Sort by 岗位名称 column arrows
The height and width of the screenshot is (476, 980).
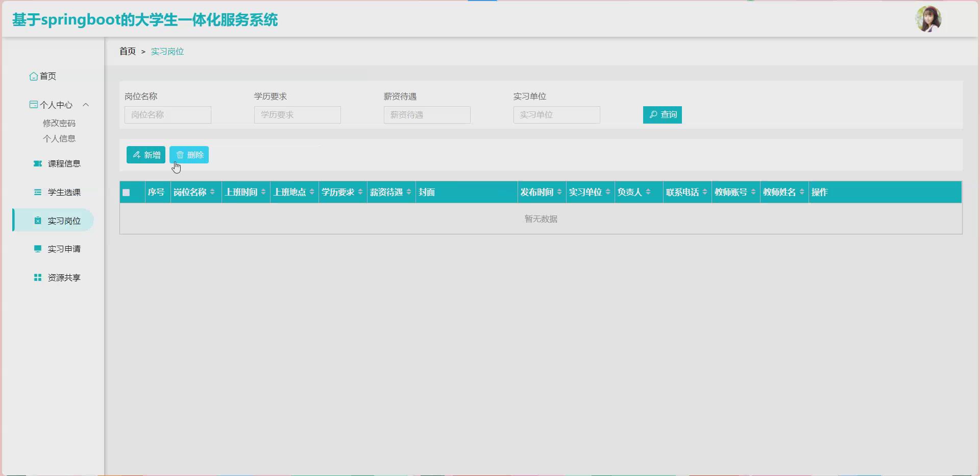point(212,192)
